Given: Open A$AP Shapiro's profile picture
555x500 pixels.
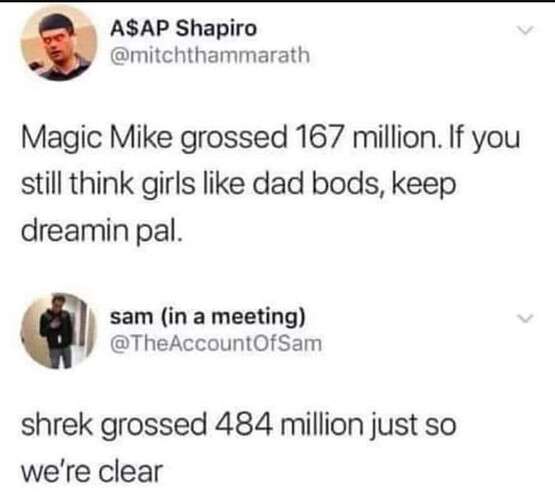Looking at the screenshot, I should click(x=58, y=43).
